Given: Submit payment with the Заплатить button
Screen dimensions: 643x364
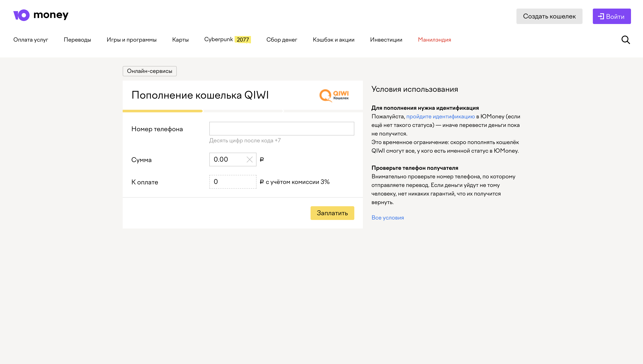Looking at the screenshot, I should pos(332,213).
